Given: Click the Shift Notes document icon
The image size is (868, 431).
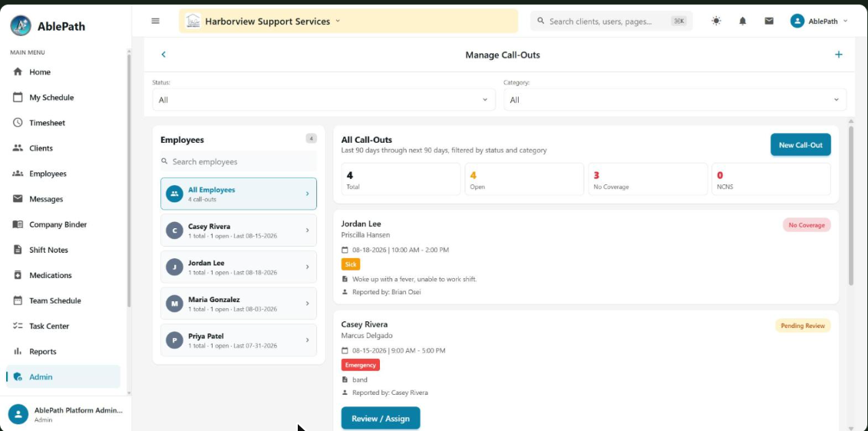Looking at the screenshot, I should coord(18,250).
